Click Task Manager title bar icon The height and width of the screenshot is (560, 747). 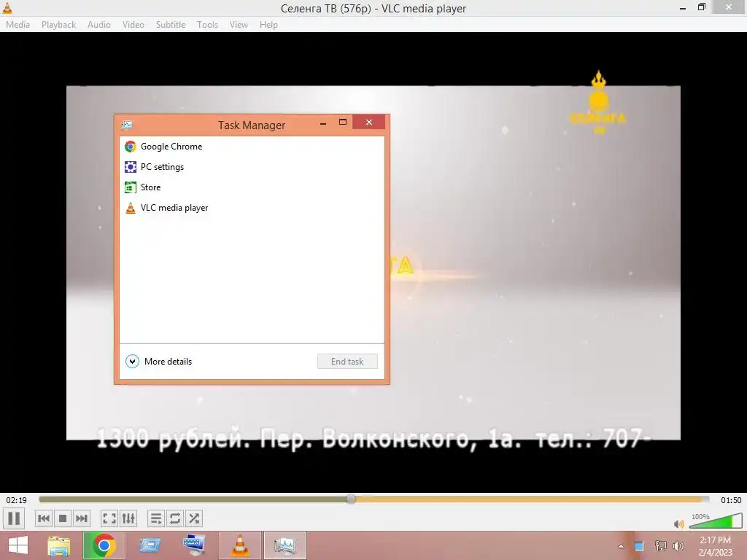tap(127, 125)
